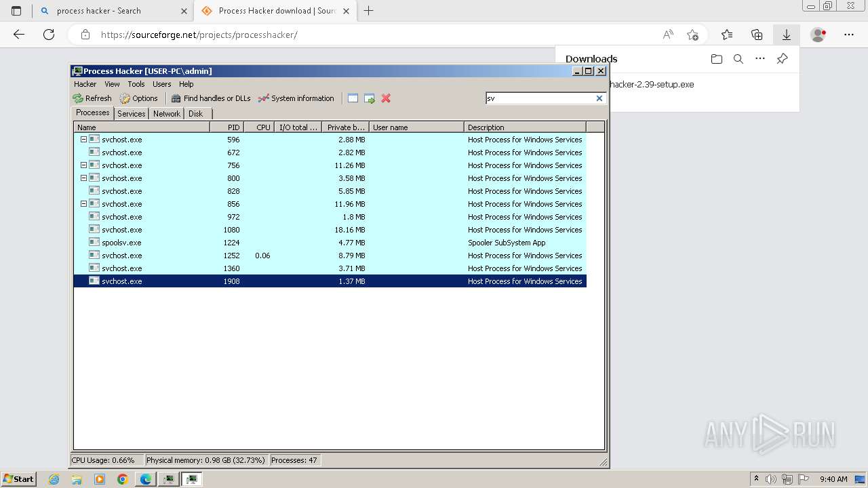Launch Google Chrome from the taskbar
The image size is (868, 488).
123,479
